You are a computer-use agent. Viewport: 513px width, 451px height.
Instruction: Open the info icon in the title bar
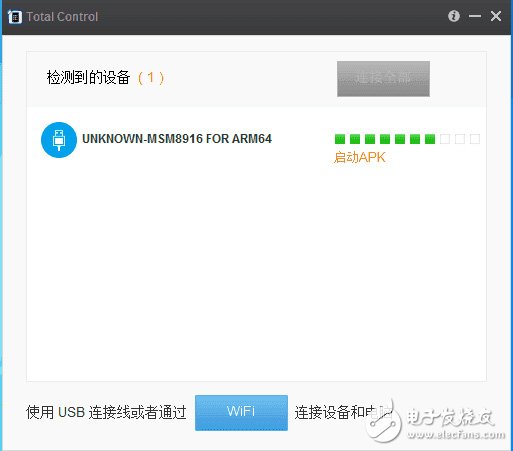coord(454,16)
